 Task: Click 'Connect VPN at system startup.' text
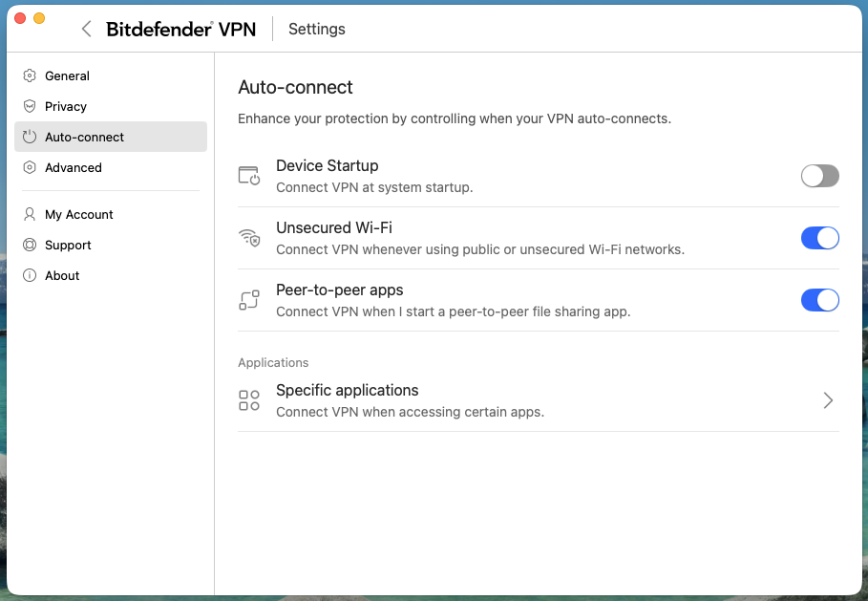(374, 188)
